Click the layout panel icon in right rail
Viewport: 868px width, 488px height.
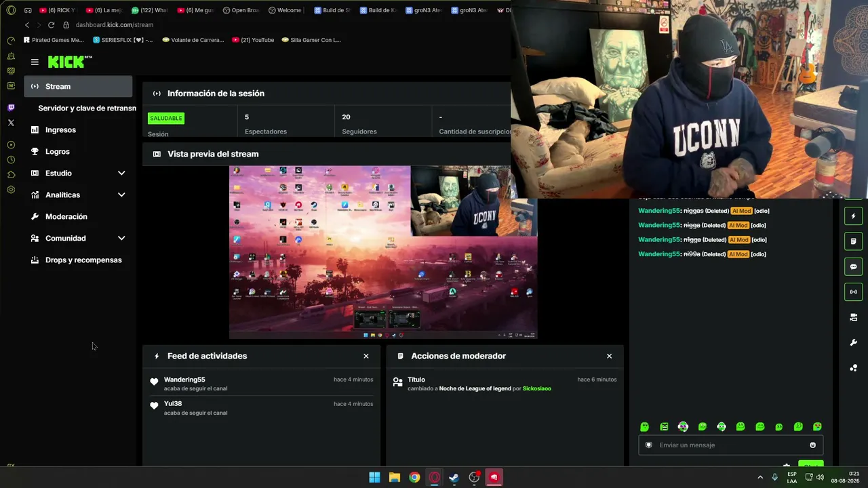(854, 317)
